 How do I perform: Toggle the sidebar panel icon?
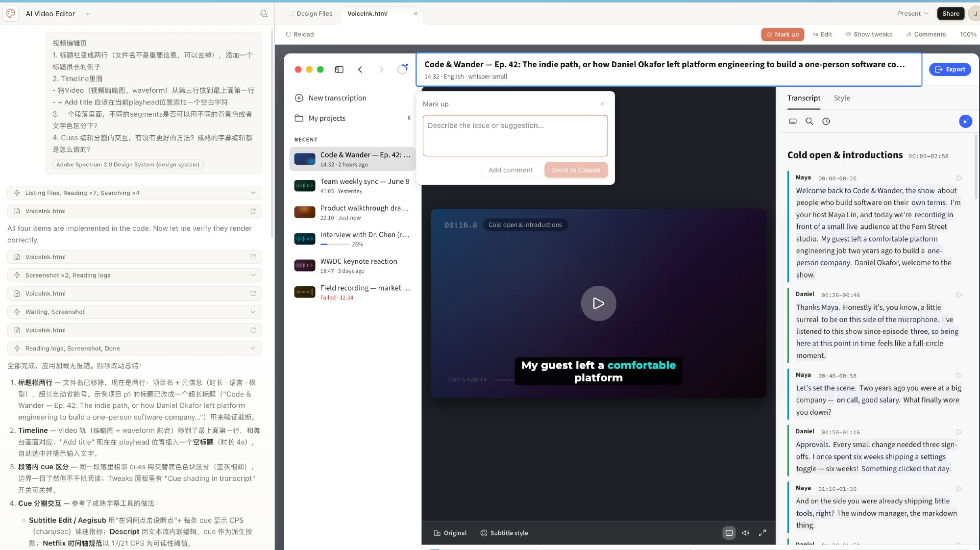tap(339, 70)
